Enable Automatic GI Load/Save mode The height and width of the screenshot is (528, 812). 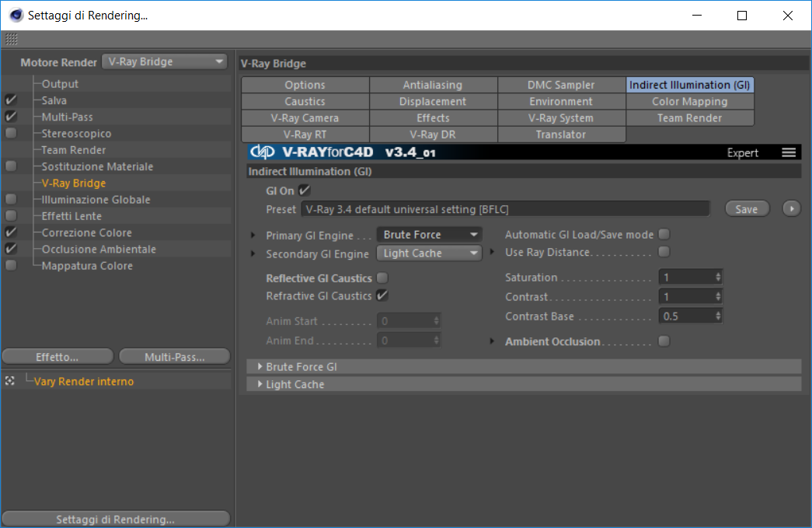point(664,234)
